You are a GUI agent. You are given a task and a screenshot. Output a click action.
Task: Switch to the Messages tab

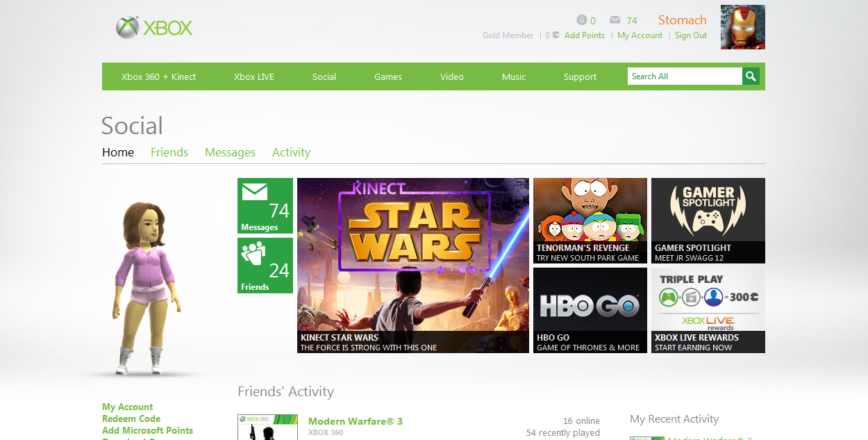point(230,152)
